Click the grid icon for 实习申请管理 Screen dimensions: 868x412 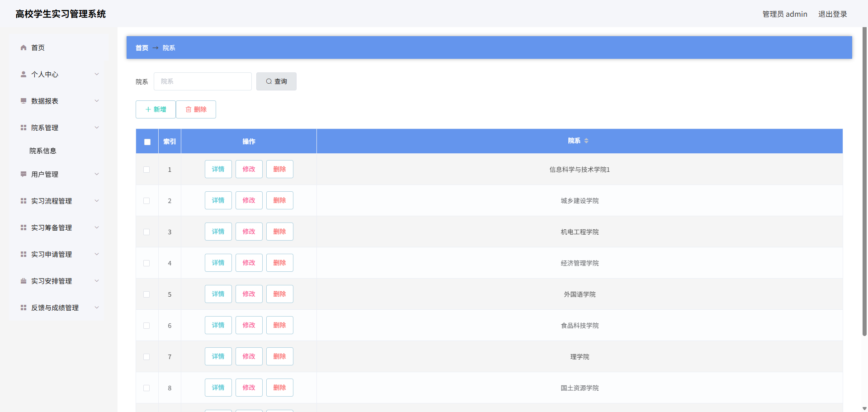click(24, 254)
